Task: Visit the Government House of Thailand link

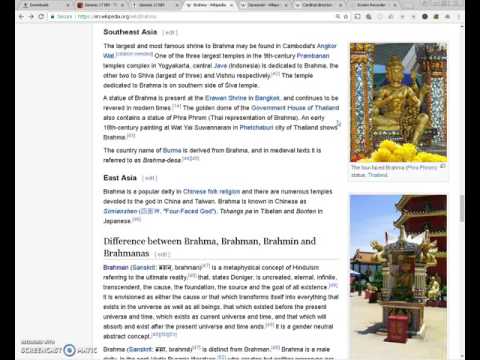Action: coord(295,108)
